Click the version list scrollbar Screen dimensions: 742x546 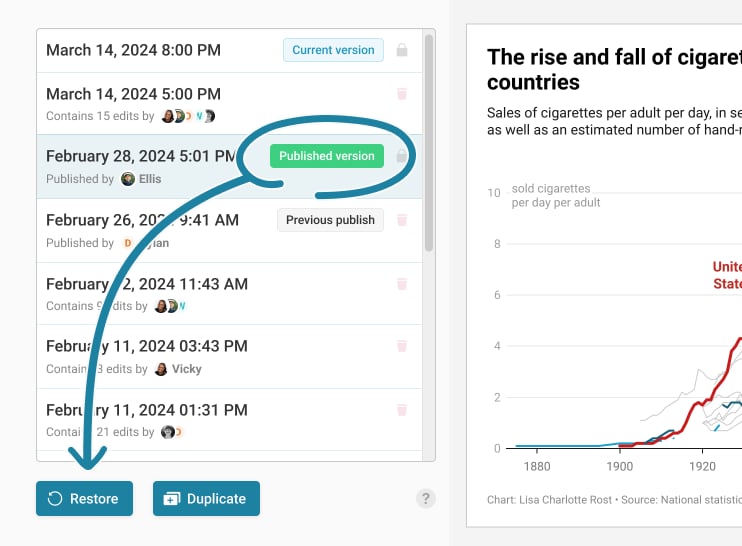tap(429, 140)
